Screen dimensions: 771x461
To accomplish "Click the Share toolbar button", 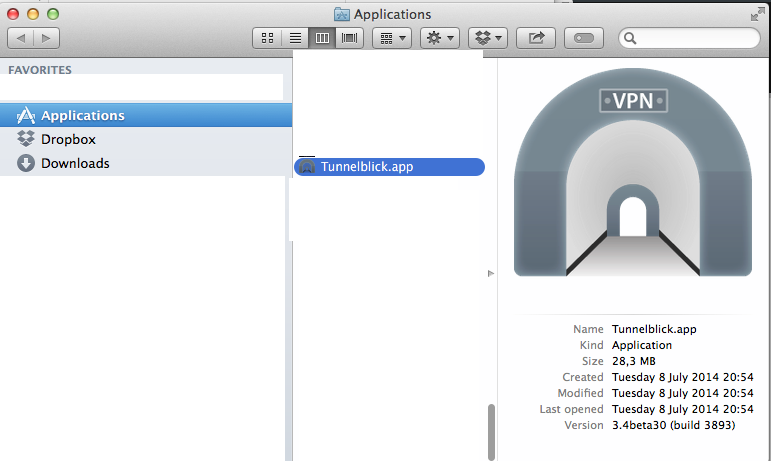I will click(536, 38).
